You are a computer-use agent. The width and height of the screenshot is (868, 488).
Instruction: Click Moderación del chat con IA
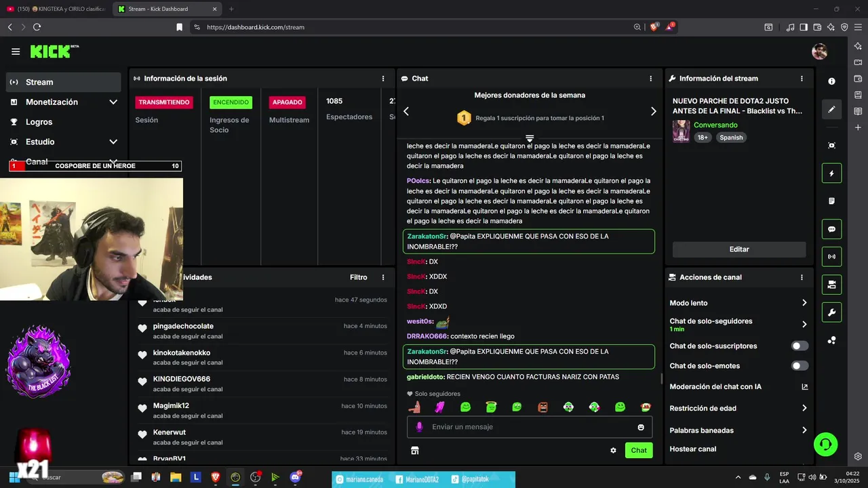pos(715,387)
